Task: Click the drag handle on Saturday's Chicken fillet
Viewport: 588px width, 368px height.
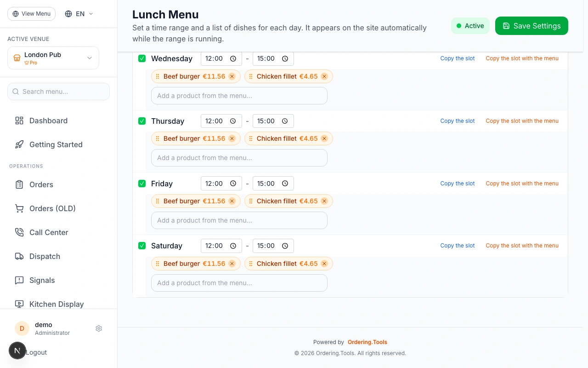Action: click(251, 264)
